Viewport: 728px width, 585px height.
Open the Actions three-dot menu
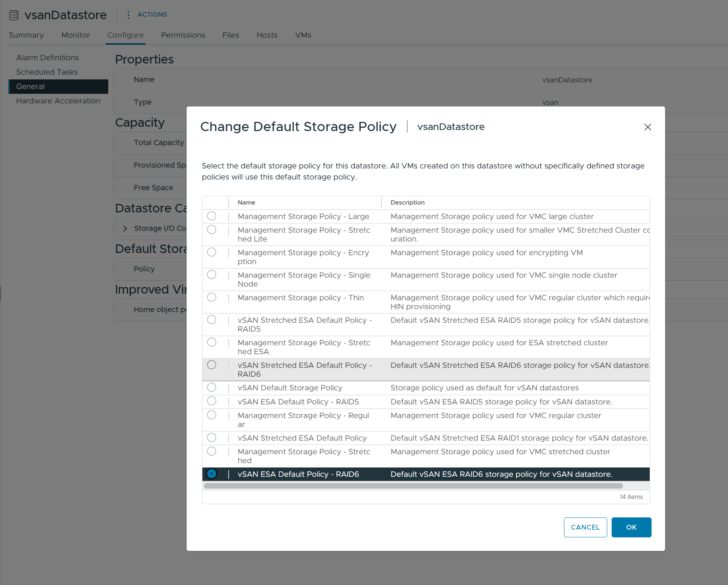128,15
